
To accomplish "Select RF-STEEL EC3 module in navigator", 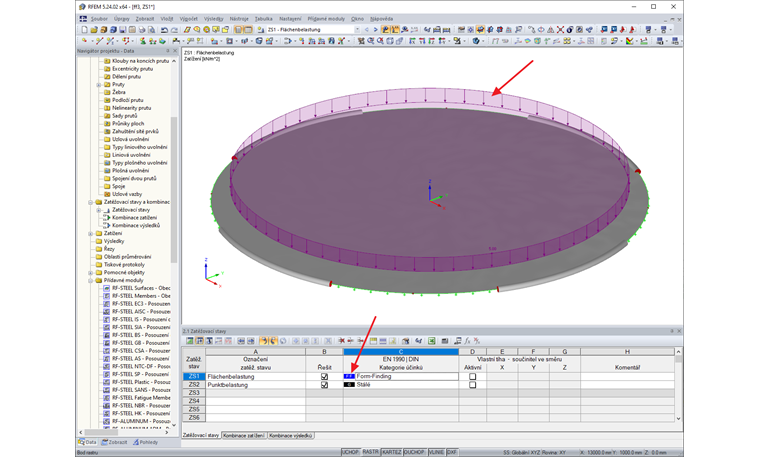I will [x=141, y=303].
